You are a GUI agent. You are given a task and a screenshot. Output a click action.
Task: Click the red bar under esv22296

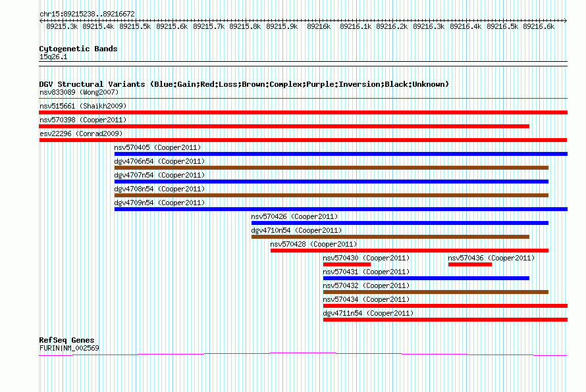(303, 140)
